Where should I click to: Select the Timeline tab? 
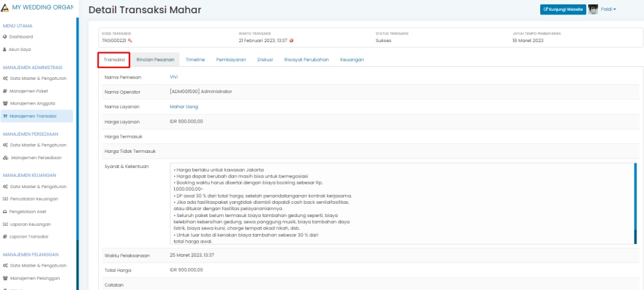(x=195, y=60)
